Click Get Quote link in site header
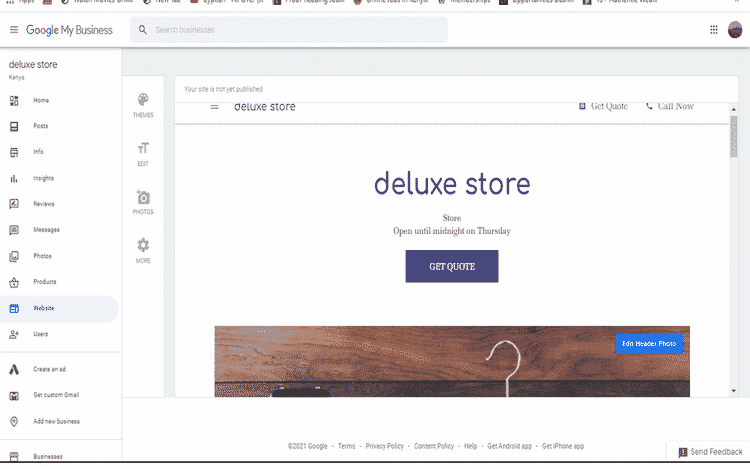This screenshot has height=469, width=750. click(604, 106)
